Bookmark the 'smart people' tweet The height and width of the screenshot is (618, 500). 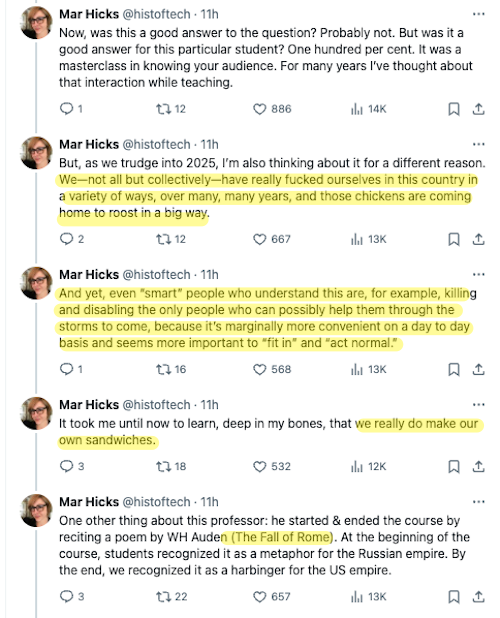click(x=454, y=369)
